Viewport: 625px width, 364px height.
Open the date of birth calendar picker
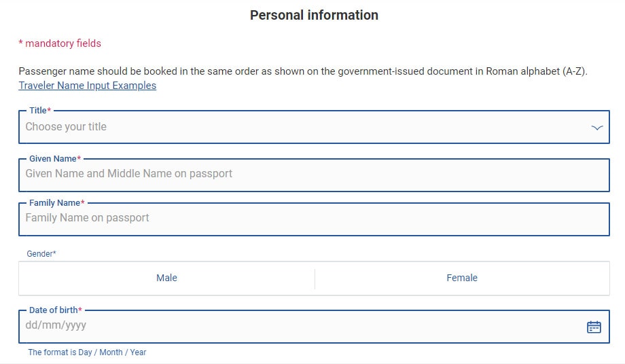pos(594,327)
